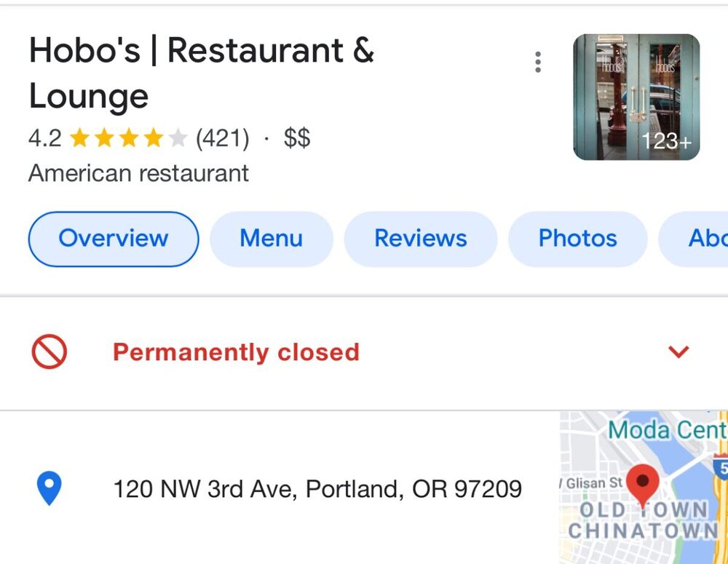The height and width of the screenshot is (564, 728).
Task: Click the address 120 NW 3rd Ave
Action: [317, 488]
